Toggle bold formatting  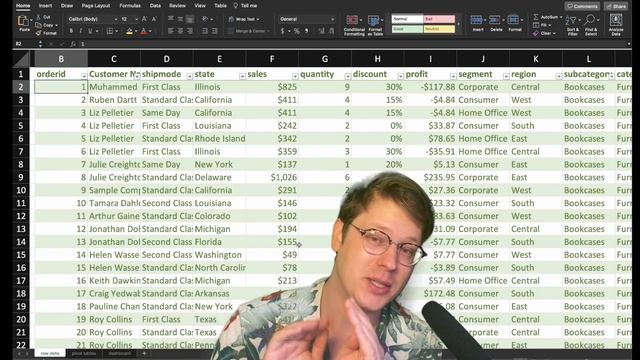(71, 31)
